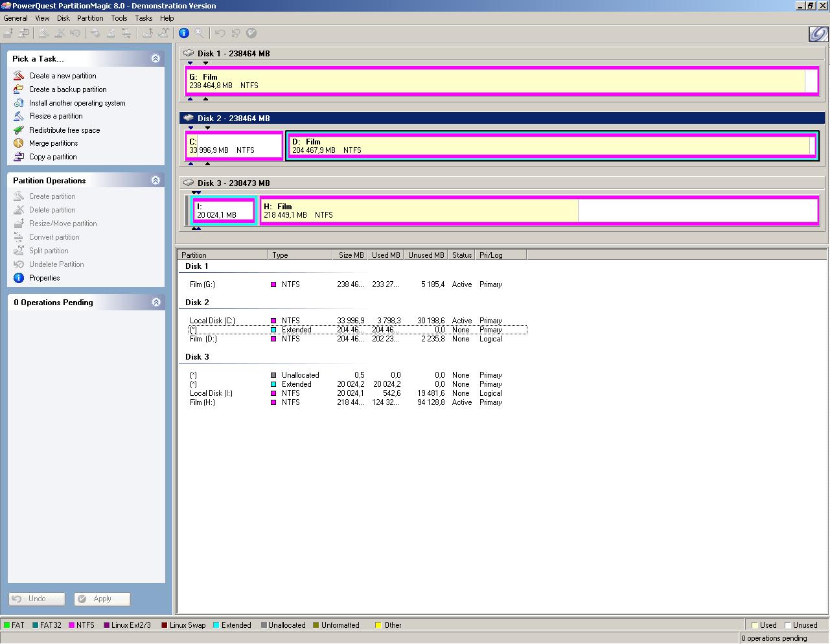Viewport: 830px width, 644px height.
Task: Click the Create a backup partition task icon
Action: point(19,89)
